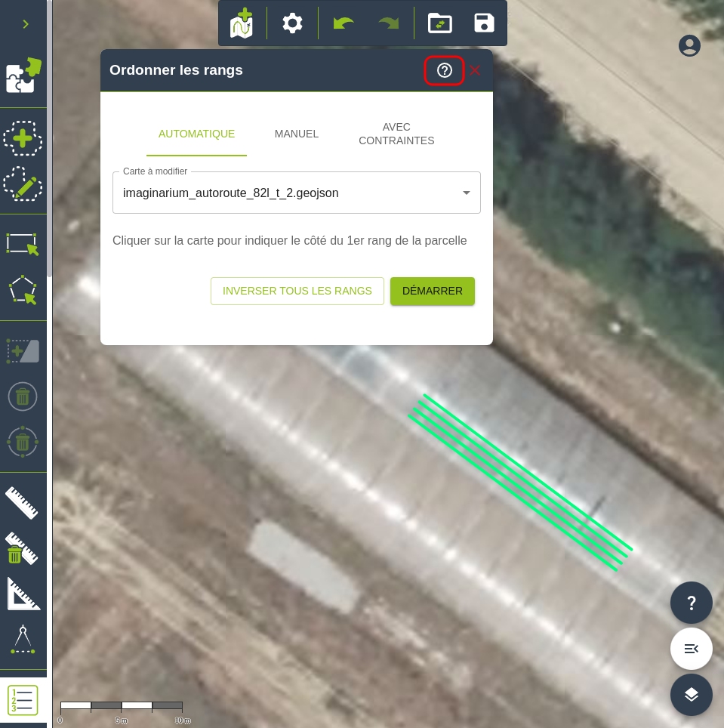
Task: Open the layers button at bottom right
Action: click(691, 695)
